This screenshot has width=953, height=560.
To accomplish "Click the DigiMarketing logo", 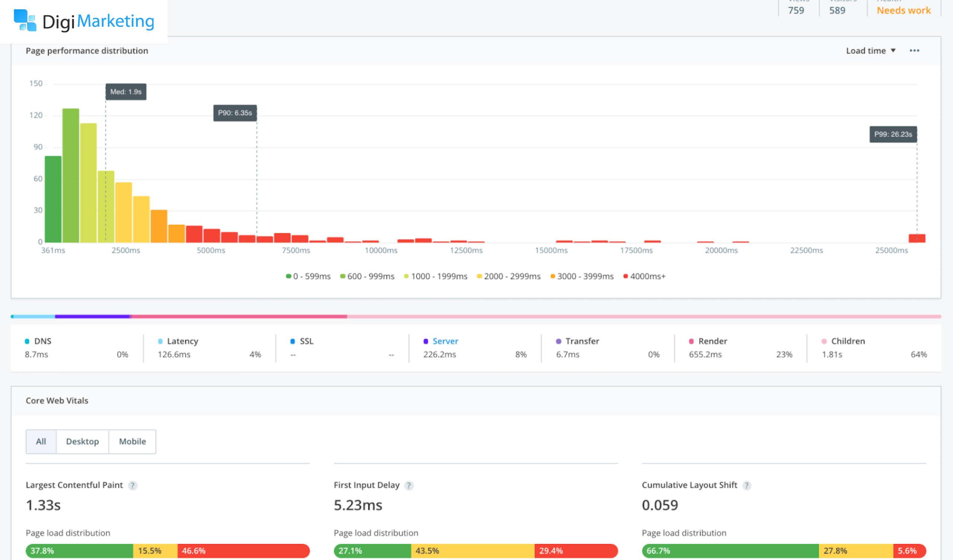I will click(x=84, y=21).
